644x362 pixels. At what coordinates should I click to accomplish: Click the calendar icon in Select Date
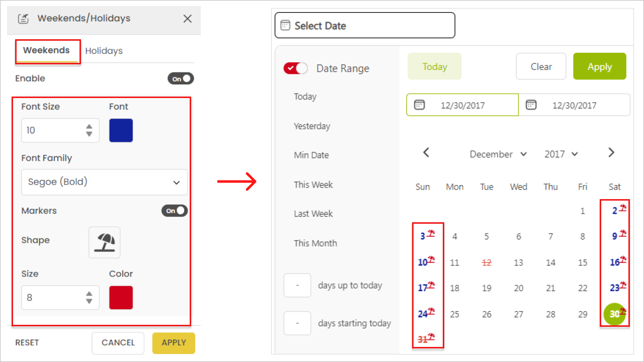click(285, 26)
